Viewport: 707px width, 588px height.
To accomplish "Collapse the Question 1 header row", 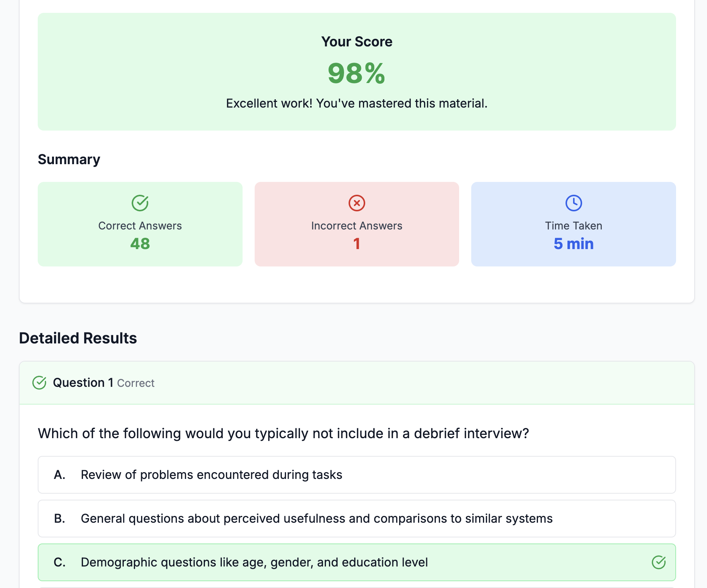I will click(x=357, y=383).
